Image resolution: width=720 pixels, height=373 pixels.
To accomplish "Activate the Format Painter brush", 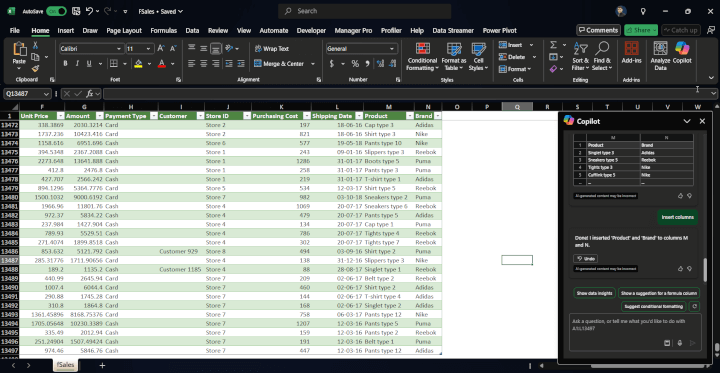I will [x=35, y=68].
